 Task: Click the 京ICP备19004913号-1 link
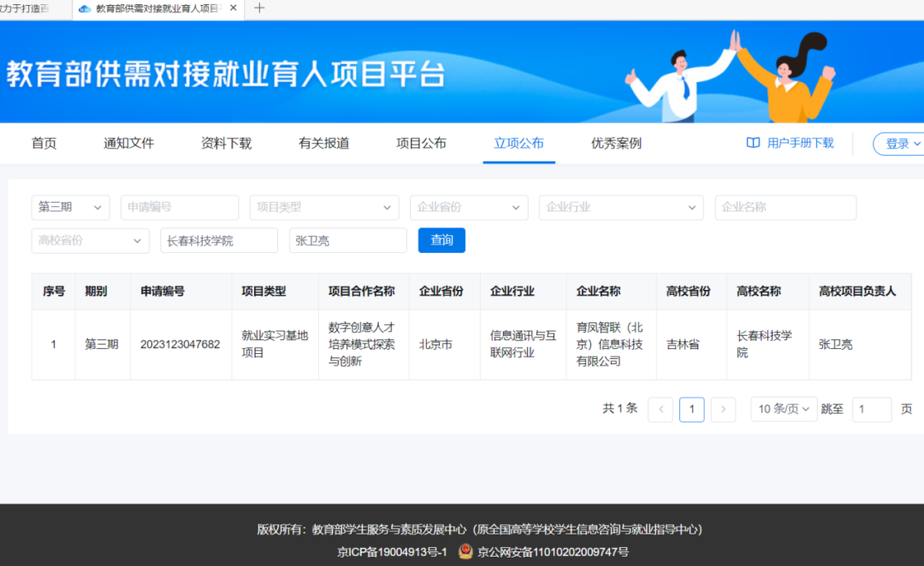392,552
